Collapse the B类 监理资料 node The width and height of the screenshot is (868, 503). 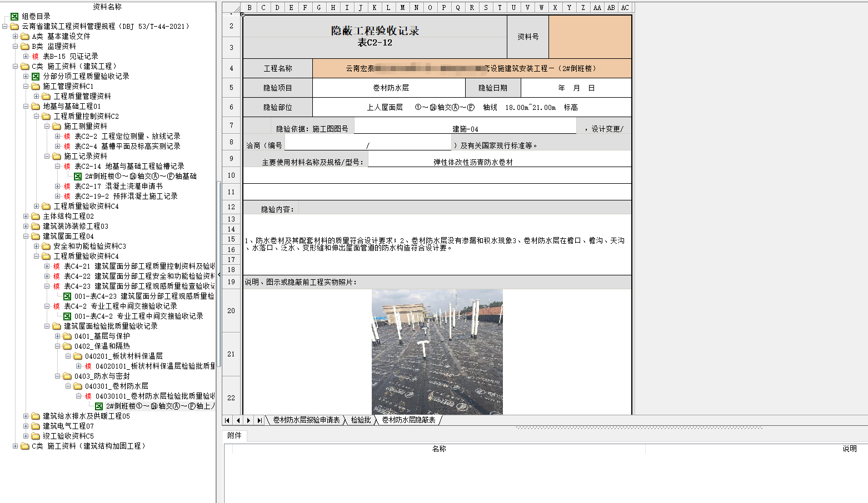click(x=16, y=47)
